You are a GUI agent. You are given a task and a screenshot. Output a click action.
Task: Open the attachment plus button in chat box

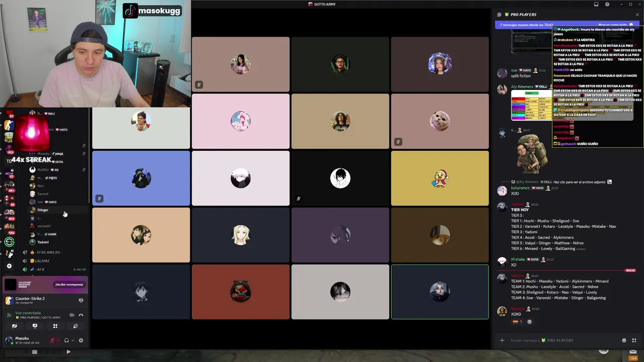click(502, 340)
